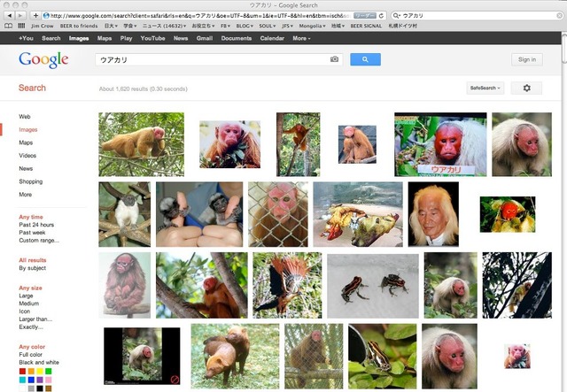Pick the blue color swatch
567x392 pixels.
(x=31, y=380)
